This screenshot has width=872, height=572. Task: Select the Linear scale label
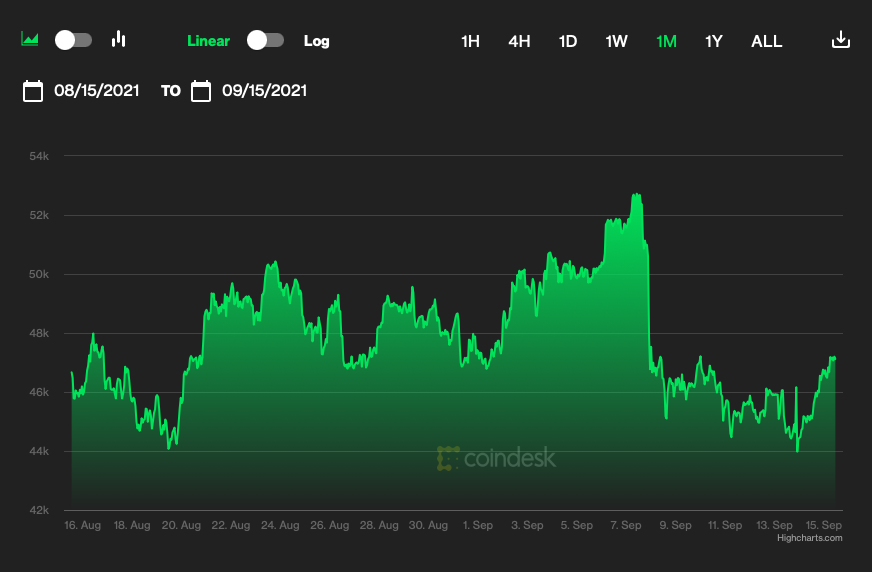208,41
